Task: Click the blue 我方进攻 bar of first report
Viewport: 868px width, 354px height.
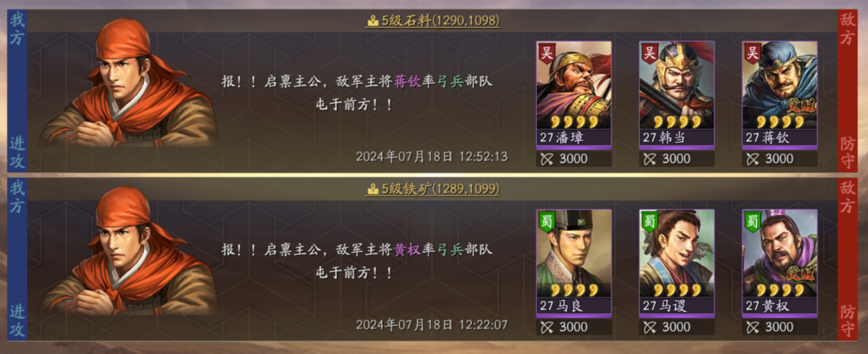Action: click(17, 90)
